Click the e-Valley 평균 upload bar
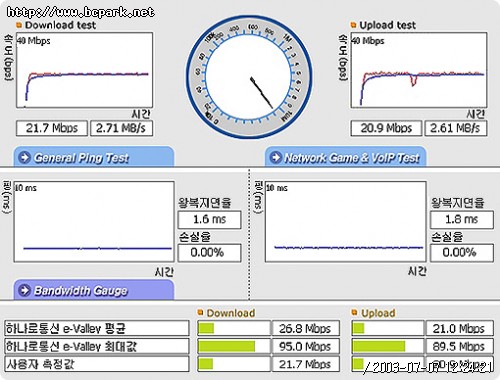Screen dimensions: 500x380 (388, 328)
